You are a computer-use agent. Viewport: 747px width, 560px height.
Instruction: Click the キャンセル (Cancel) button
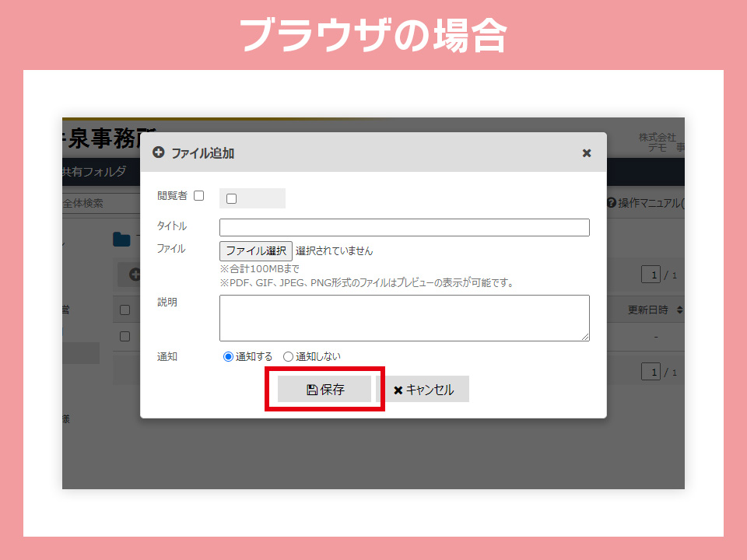(423, 390)
